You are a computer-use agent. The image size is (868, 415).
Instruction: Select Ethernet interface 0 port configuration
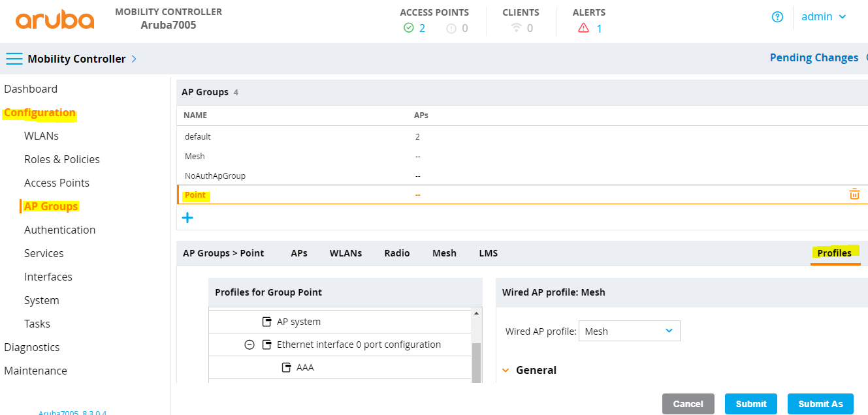tap(359, 345)
